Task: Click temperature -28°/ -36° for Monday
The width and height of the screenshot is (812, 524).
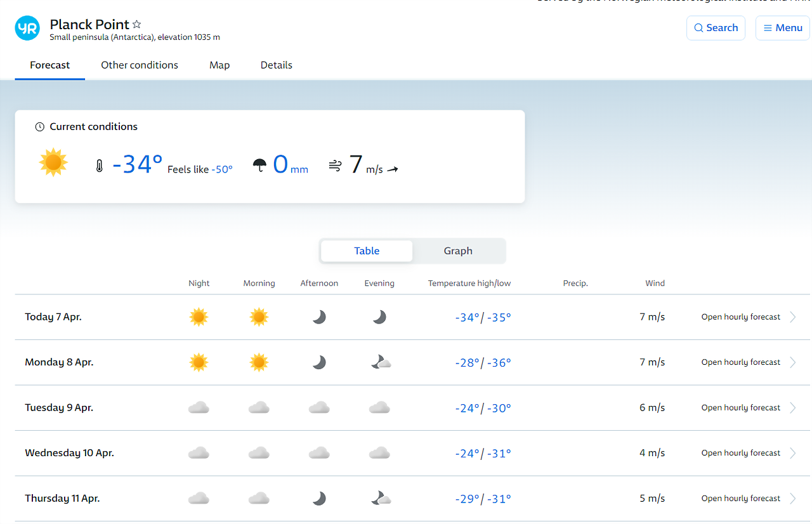Action: click(483, 363)
